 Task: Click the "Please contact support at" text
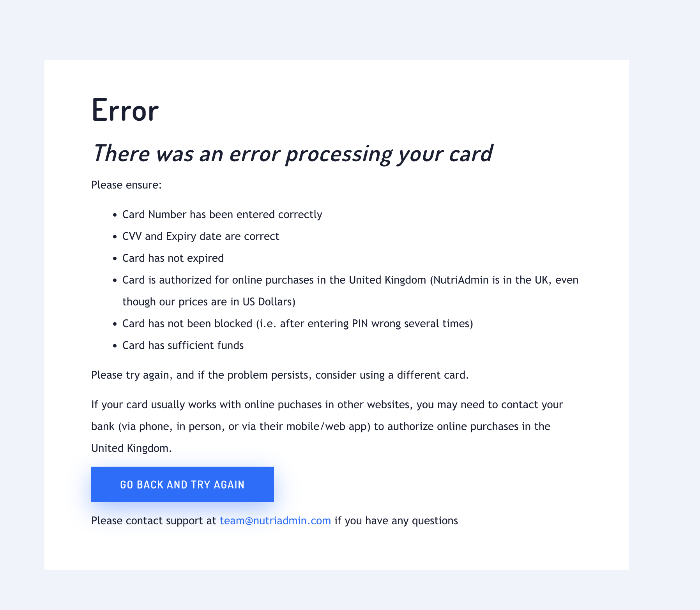154,521
